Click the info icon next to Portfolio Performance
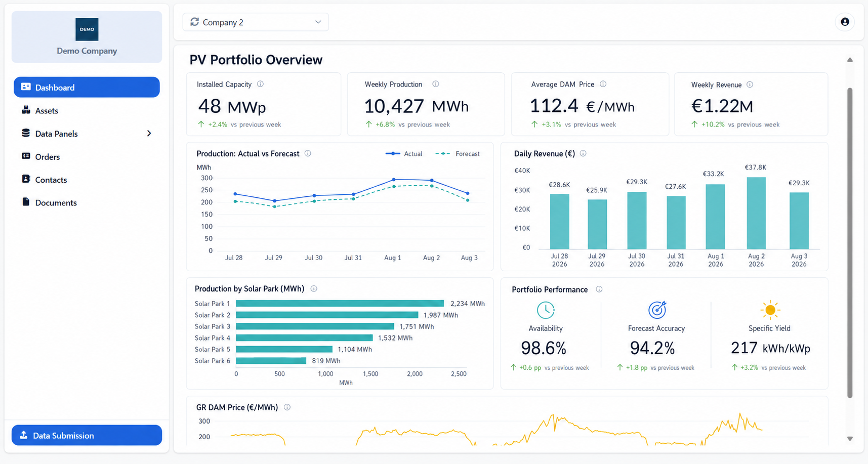 [x=599, y=289]
